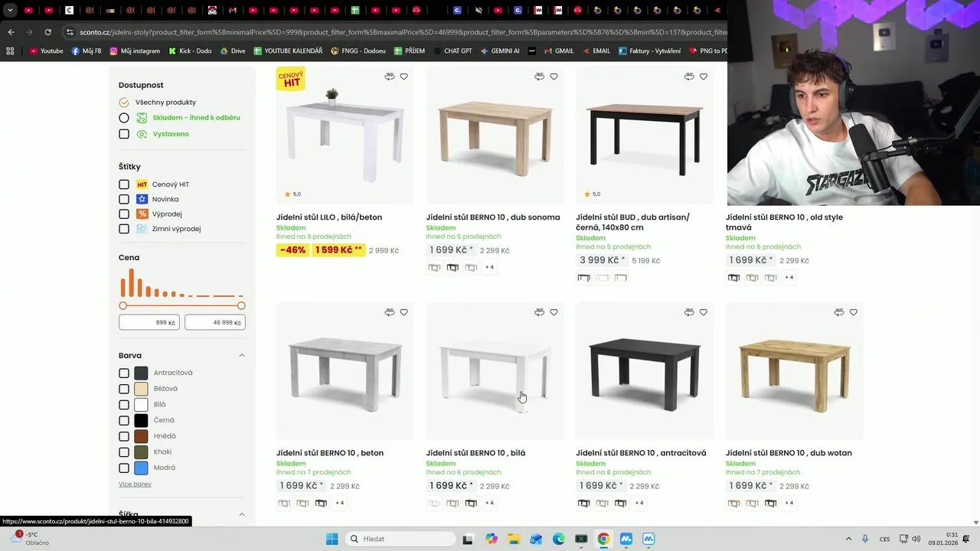The image size is (980, 551).
Task: Click heart icon on BUD dub artisan table
Action: [703, 77]
